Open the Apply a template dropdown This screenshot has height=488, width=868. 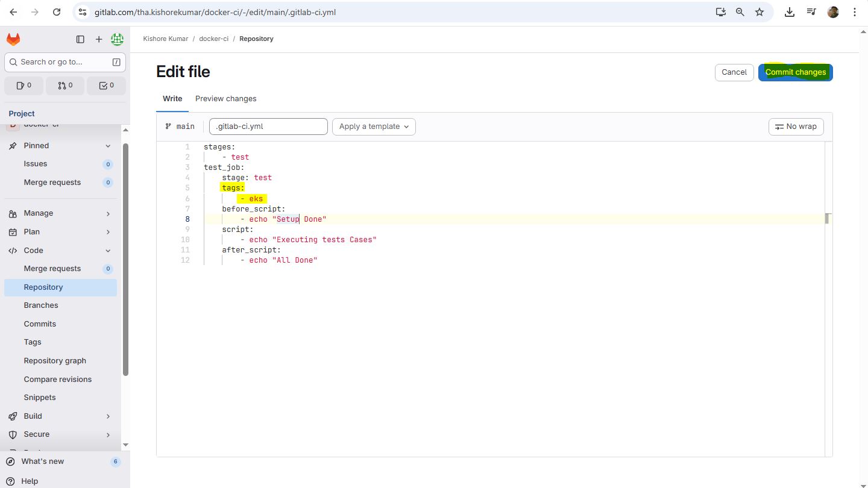click(374, 127)
